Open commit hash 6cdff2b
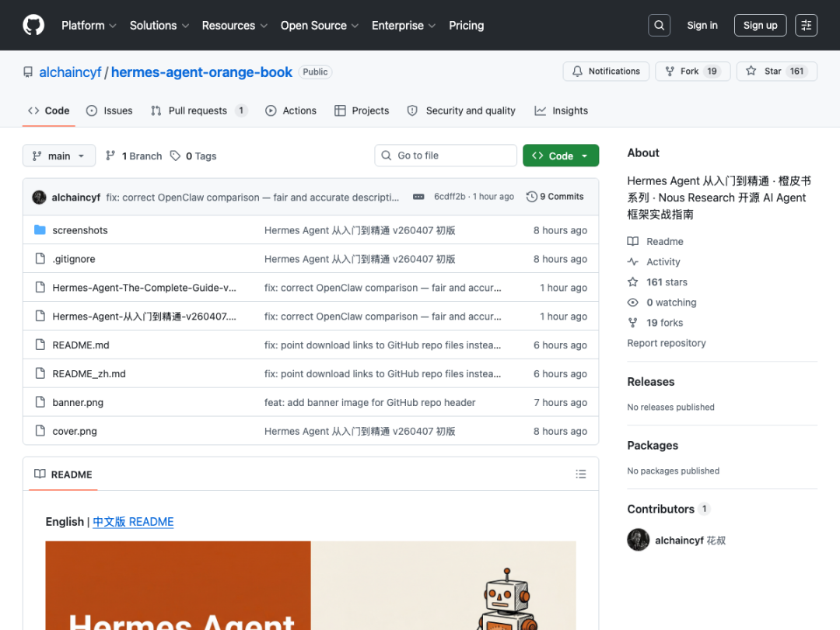840x630 pixels. tap(450, 197)
